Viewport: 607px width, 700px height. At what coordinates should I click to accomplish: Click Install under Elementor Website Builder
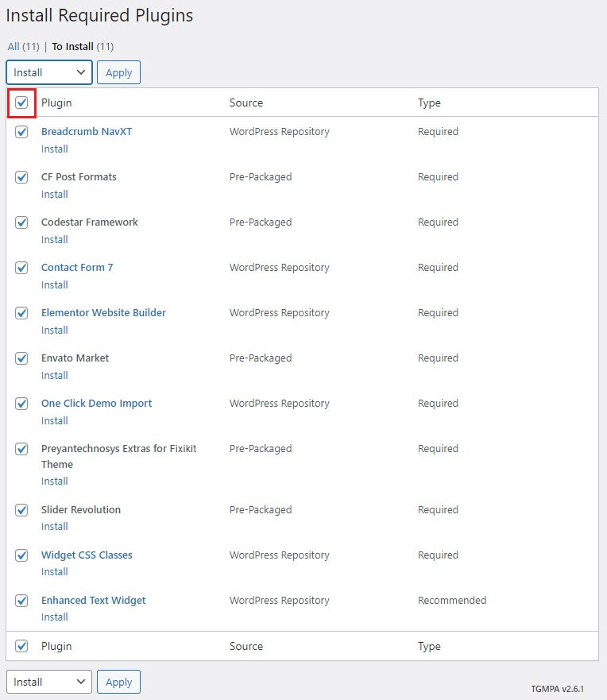55,331
